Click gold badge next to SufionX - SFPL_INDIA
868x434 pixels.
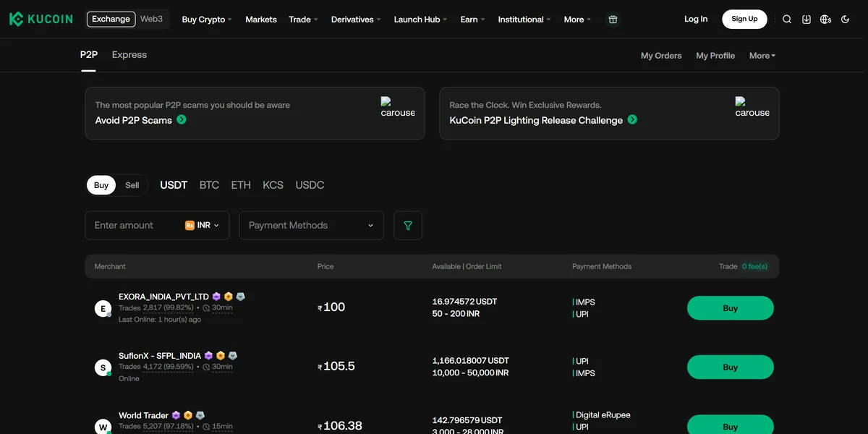click(221, 356)
